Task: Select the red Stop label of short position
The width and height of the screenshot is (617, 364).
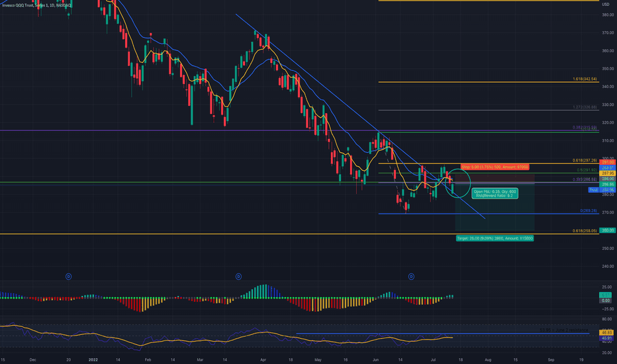Action: pos(495,167)
